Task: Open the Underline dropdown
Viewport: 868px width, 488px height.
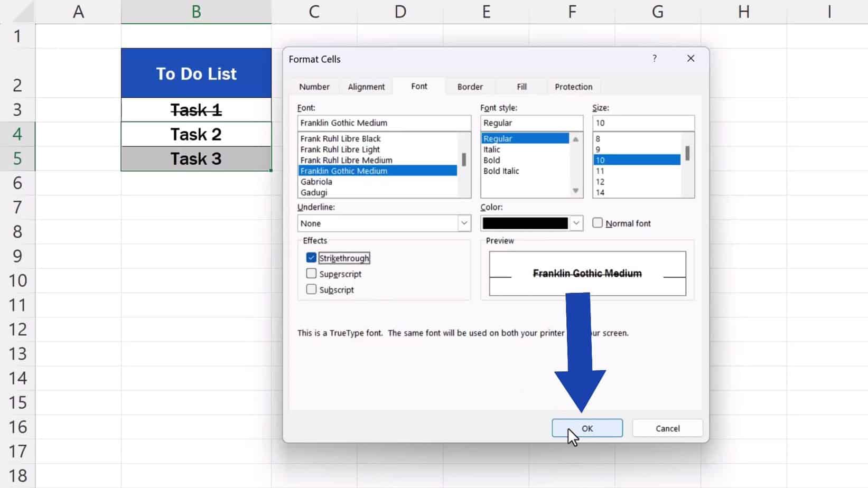Action: click(x=464, y=223)
